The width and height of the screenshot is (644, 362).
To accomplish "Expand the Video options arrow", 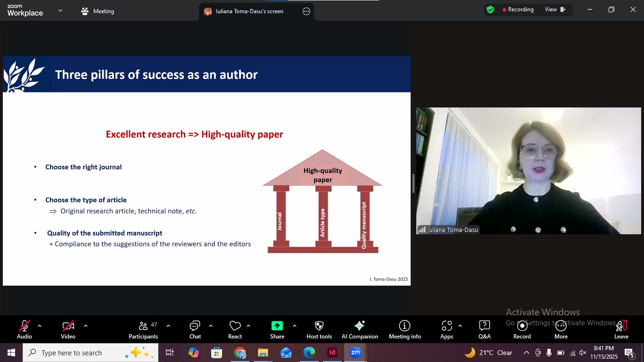I will point(86,326).
